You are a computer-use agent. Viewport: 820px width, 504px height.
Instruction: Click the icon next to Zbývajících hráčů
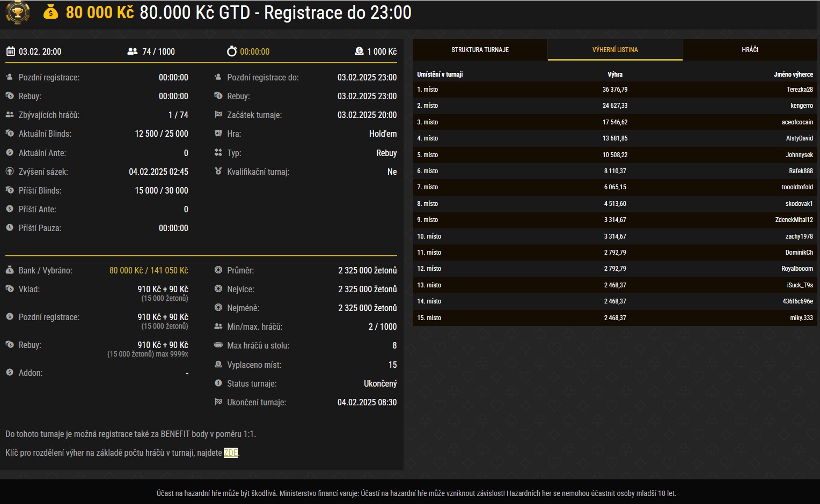pyautogui.click(x=10, y=115)
